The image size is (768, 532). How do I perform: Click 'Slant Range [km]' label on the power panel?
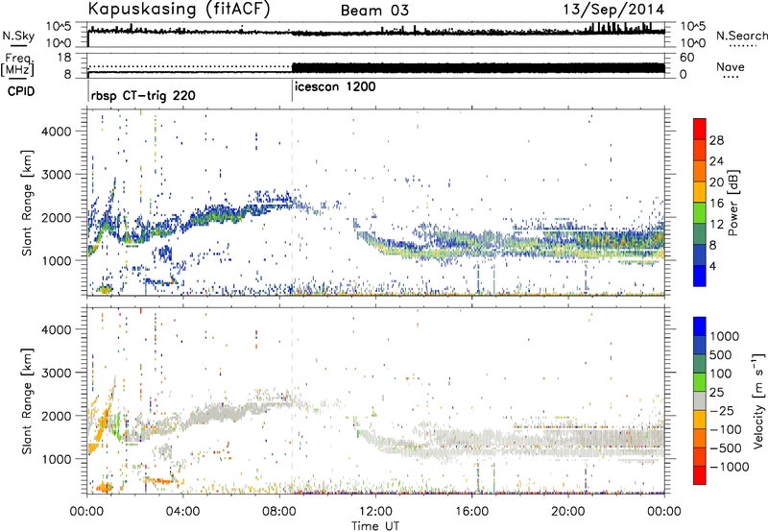point(27,203)
